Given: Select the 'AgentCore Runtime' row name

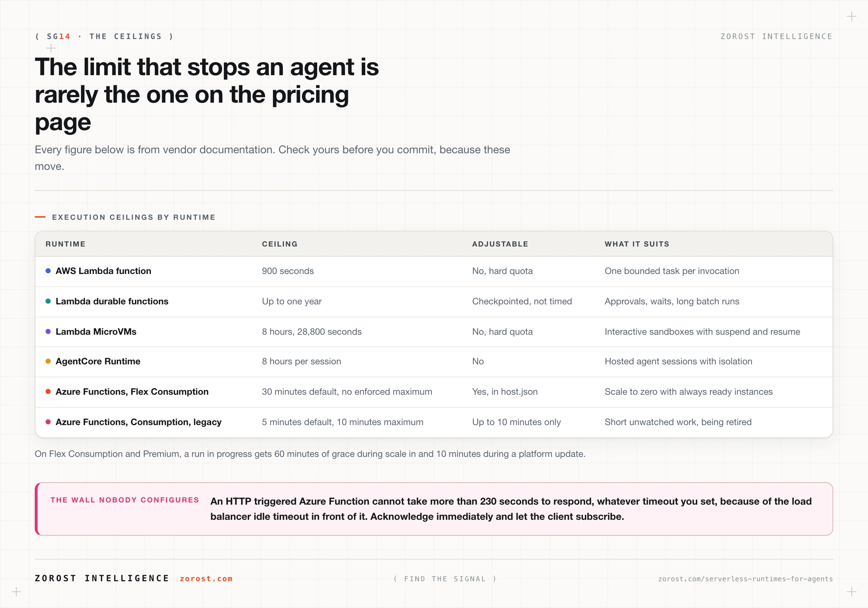Looking at the screenshot, I should coord(98,361).
